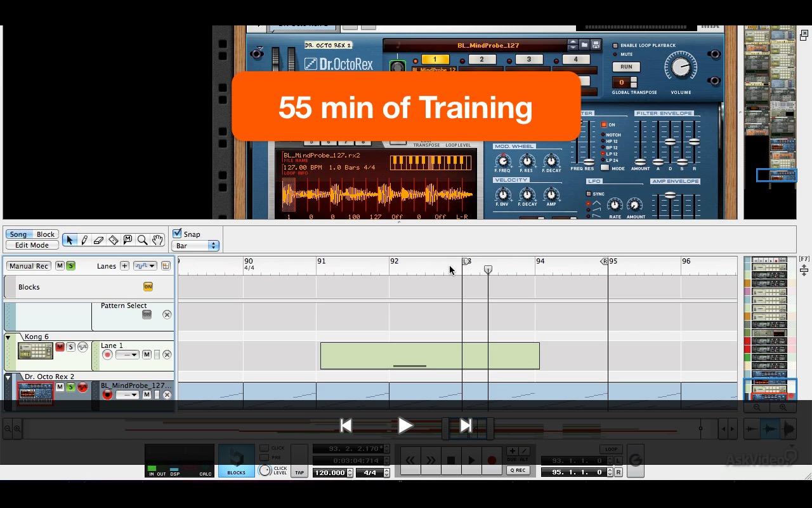This screenshot has width=812, height=508.
Task: Open the Snap value Bar dropdown
Action: pyautogui.click(x=196, y=246)
